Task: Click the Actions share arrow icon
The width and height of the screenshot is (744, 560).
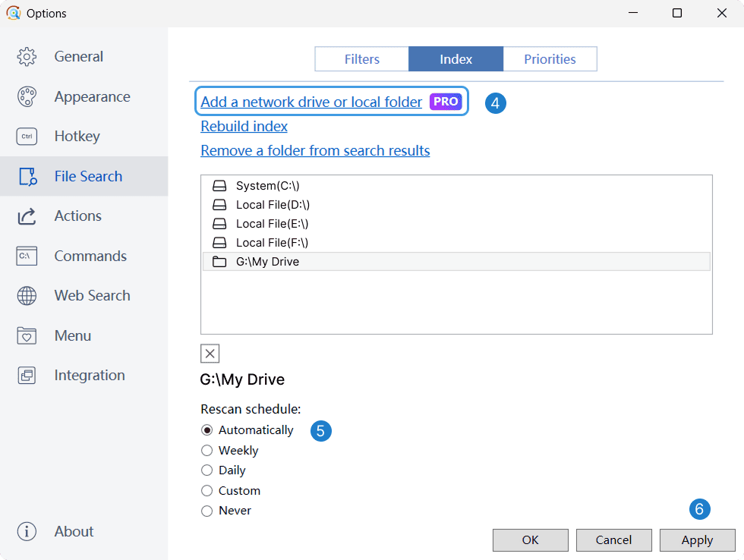Action: coord(27,216)
